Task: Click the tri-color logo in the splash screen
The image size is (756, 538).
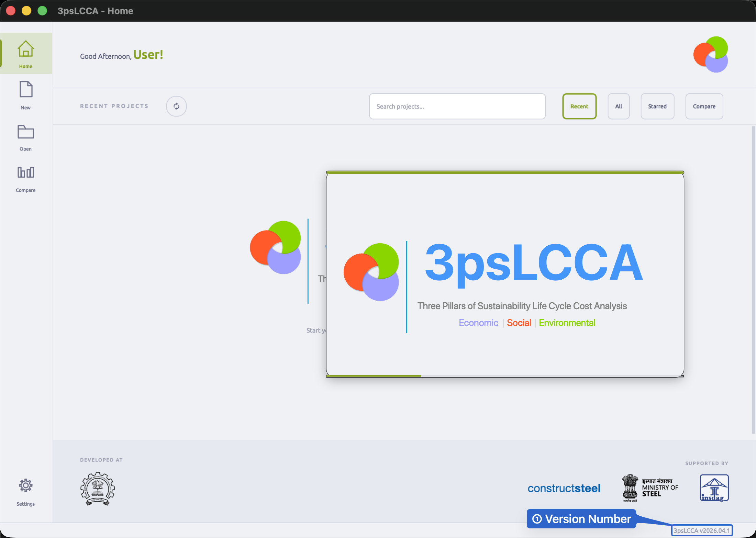Action: (x=371, y=272)
